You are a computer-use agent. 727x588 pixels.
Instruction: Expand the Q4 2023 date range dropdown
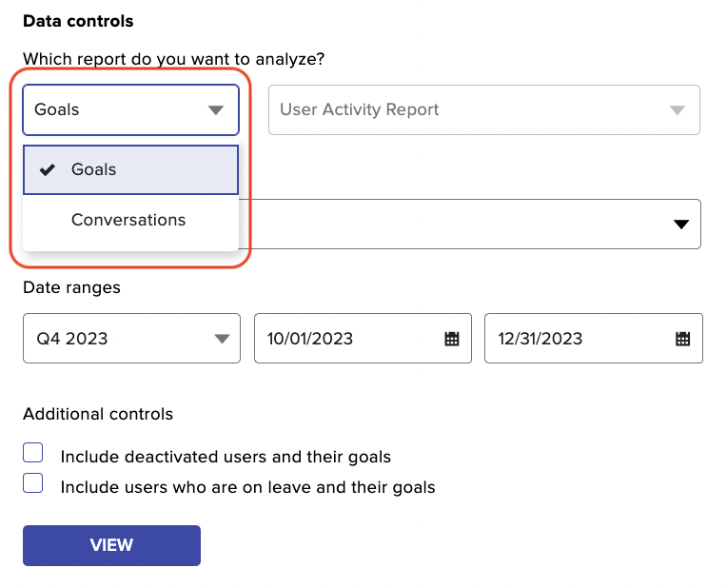(131, 338)
